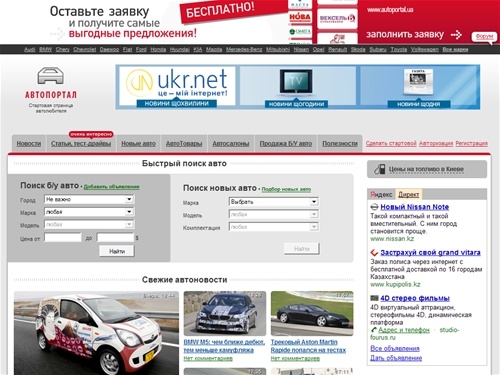Open the АвтоТовары tab
This screenshot has height=375, width=500.
click(184, 144)
